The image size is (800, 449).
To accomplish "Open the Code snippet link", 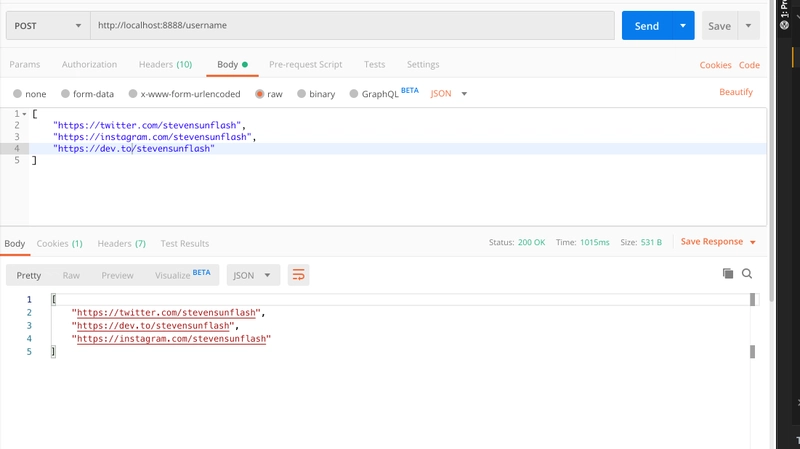I will tap(749, 65).
